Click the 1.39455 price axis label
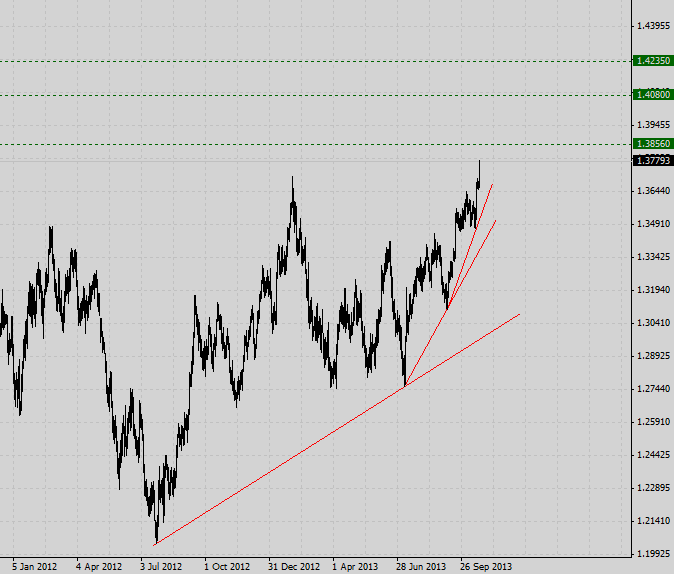Viewport: 674px width, 574px height. point(653,125)
